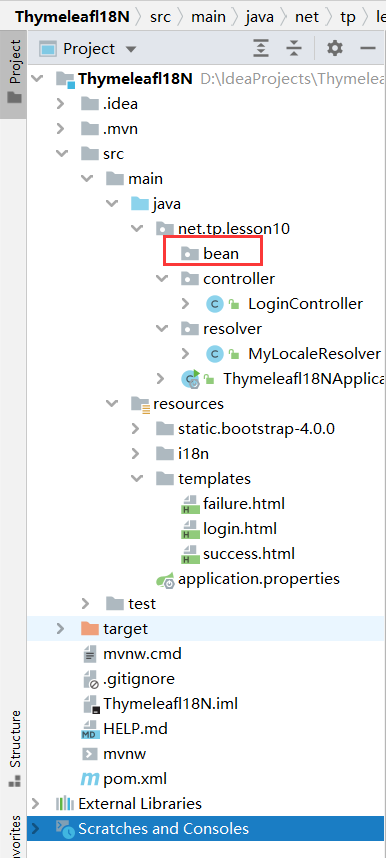Screen dimensions: 386x858
Task: Expand the Thymeleafl18NApplication class arrow
Action: [x=160, y=379]
